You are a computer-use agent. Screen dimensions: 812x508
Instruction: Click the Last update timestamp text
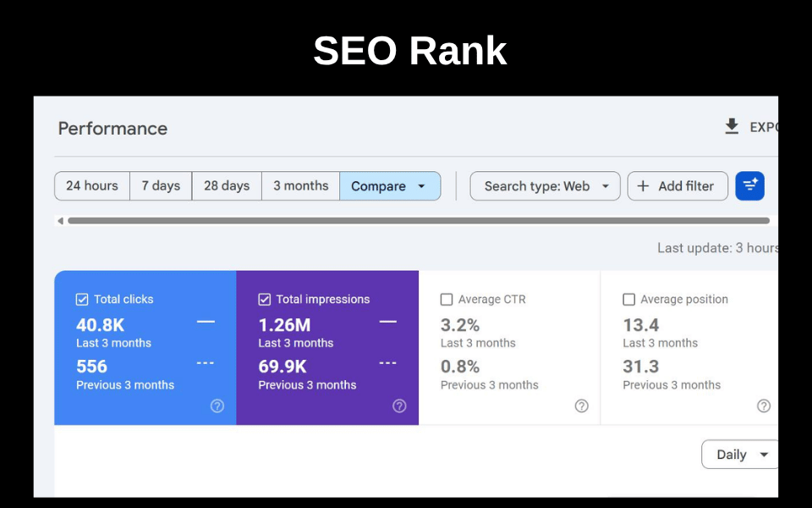[717, 248]
